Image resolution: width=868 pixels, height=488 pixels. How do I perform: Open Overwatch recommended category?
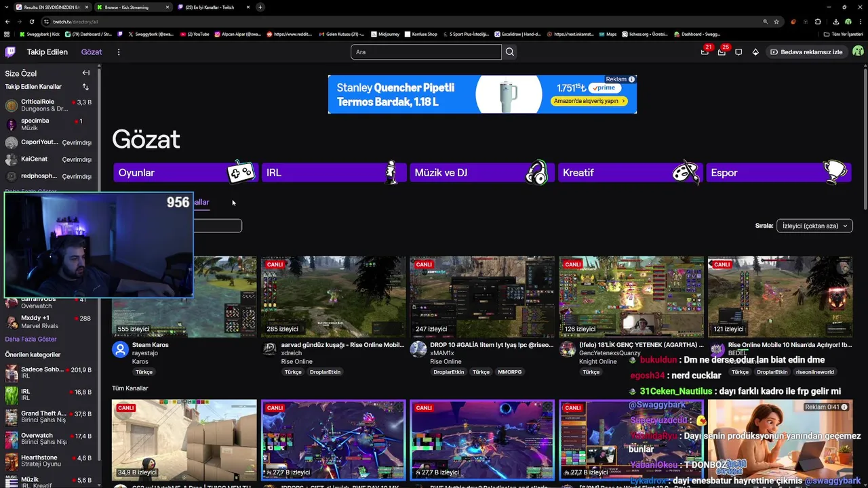pos(48,439)
